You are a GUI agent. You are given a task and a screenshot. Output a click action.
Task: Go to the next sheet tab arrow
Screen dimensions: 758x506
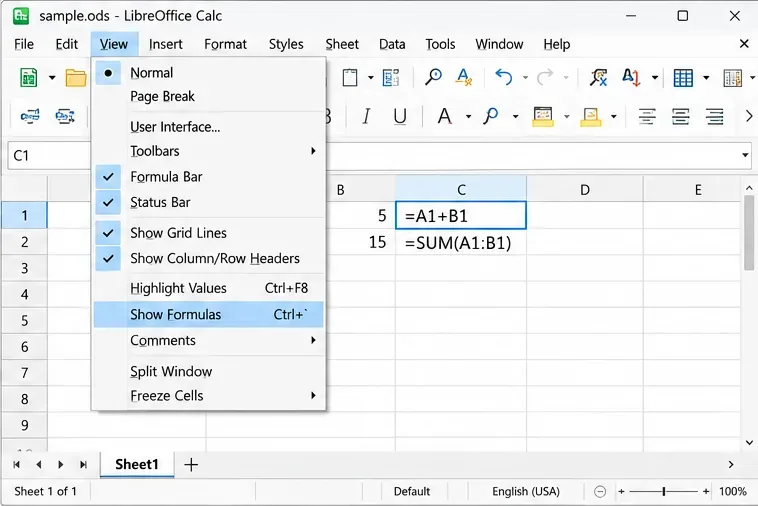click(60, 464)
